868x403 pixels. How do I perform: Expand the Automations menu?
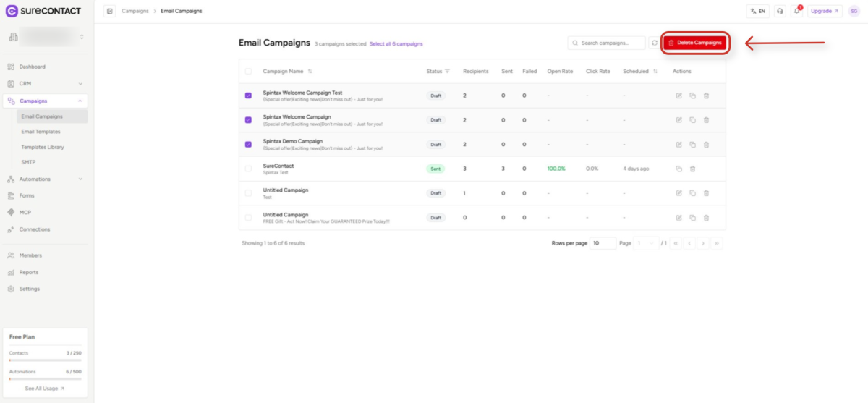pos(46,179)
